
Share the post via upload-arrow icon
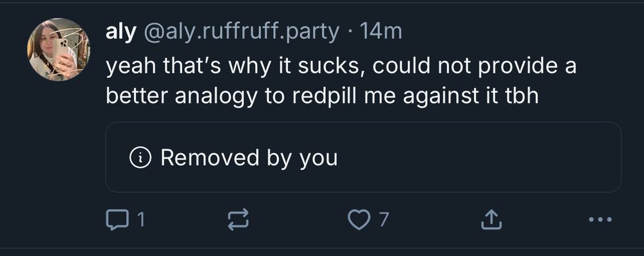coord(491,219)
